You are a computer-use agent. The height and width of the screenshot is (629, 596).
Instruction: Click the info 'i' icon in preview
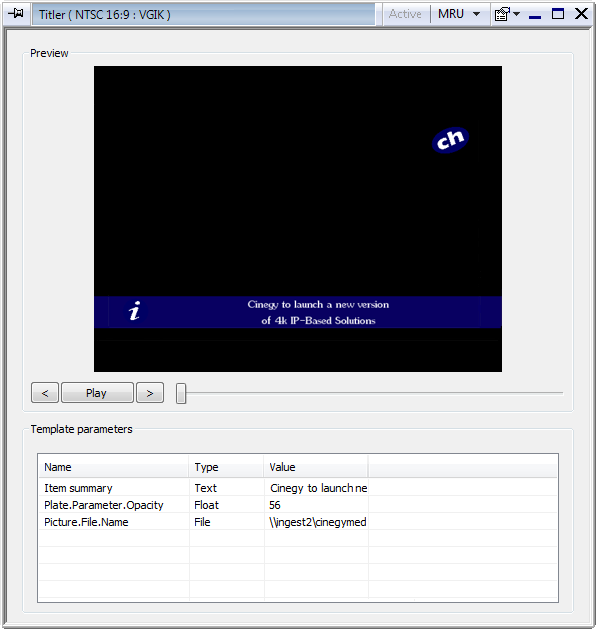135,311
